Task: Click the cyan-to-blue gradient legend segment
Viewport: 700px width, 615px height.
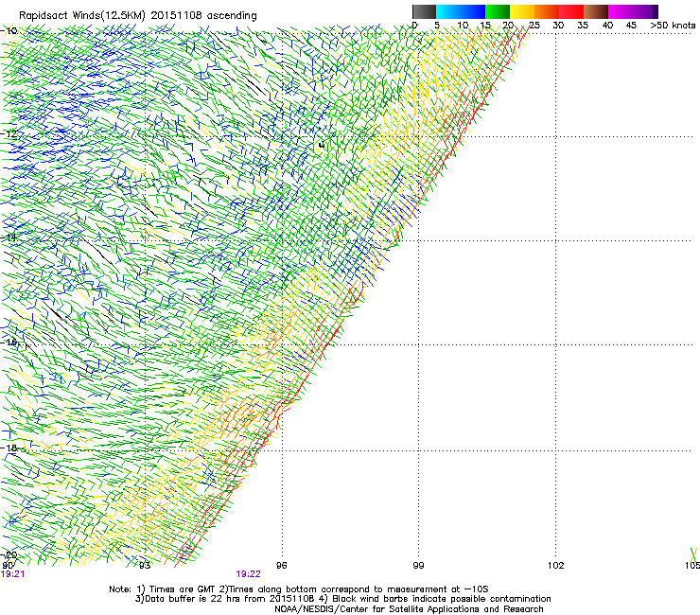Action: click(x=461, y=11)
